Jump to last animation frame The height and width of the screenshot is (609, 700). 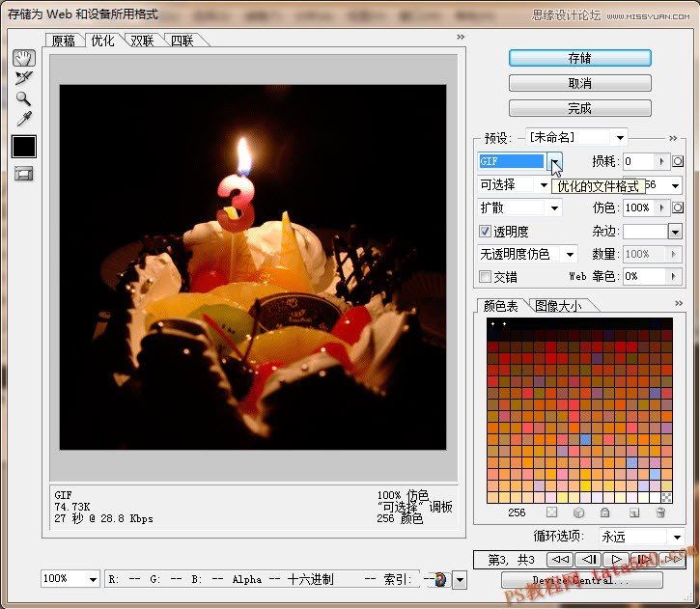[671, 559]
